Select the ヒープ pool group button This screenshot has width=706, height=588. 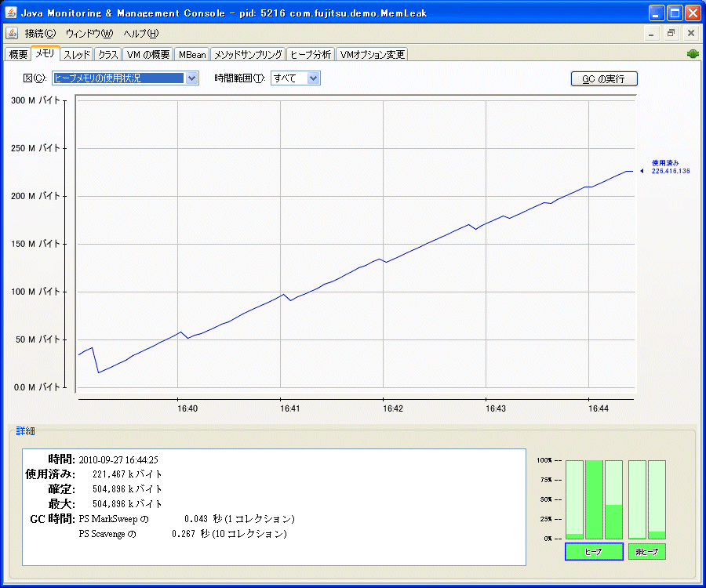pos(594,552)
